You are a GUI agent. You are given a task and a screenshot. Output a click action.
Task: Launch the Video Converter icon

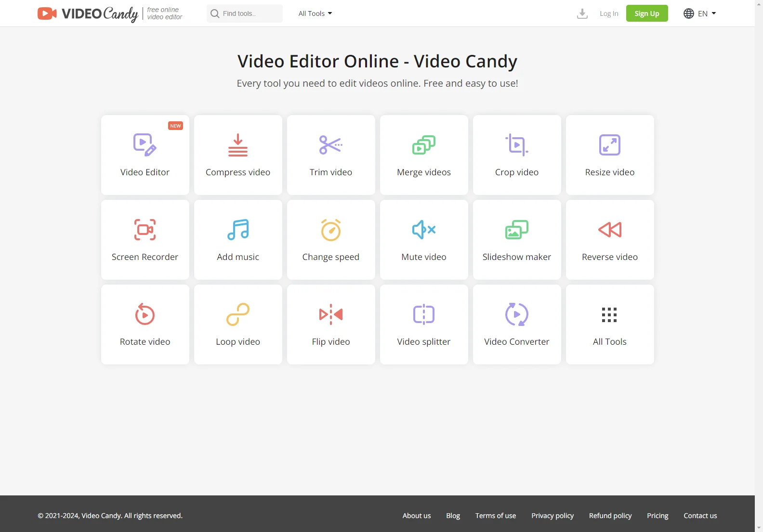pyautogui.click(x=517, y=314)
